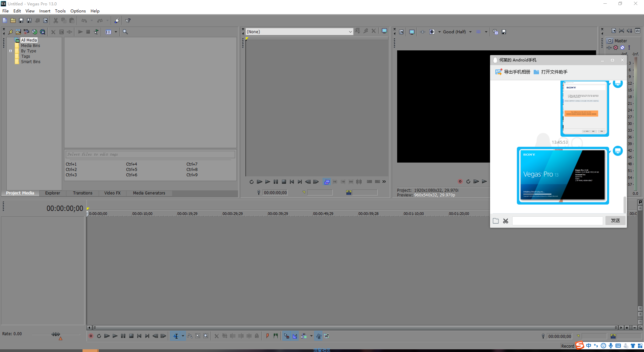Select the Envelope Edit tool in timeline toolbar
The image size is (644, 352).
click(x=190, y=336)
